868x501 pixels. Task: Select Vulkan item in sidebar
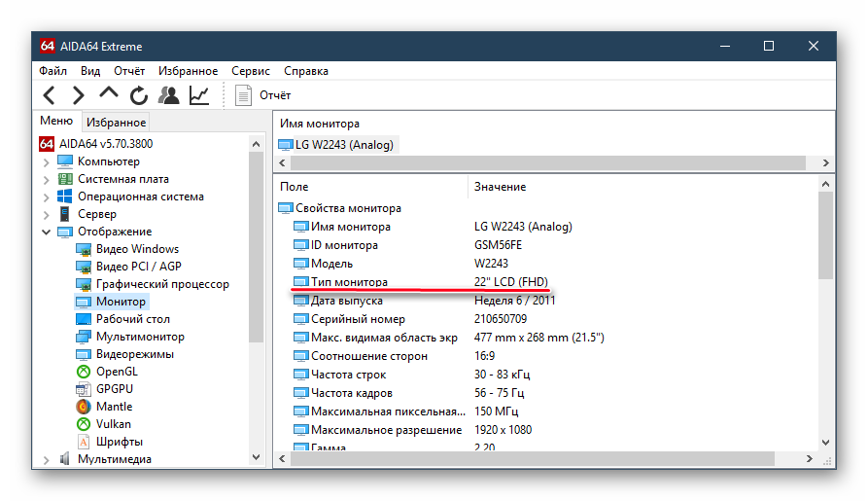point(113,424)
